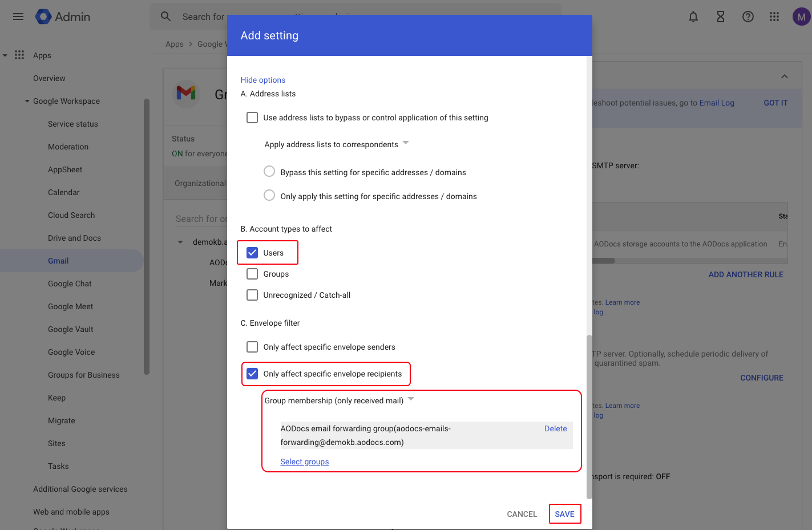Open Group membership (only received mail) dropdown
Viewport: 812px width, 530px height.
click(339, 400)
